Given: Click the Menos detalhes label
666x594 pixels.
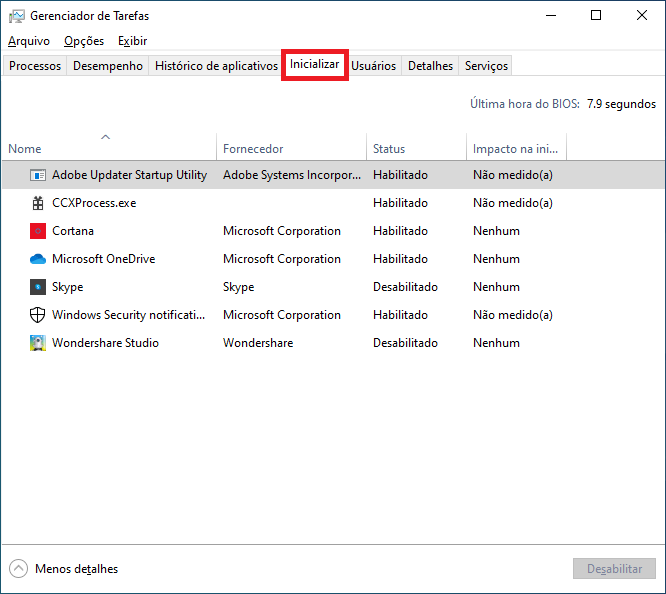Looking at the screenshot, I should pos(76,569).
